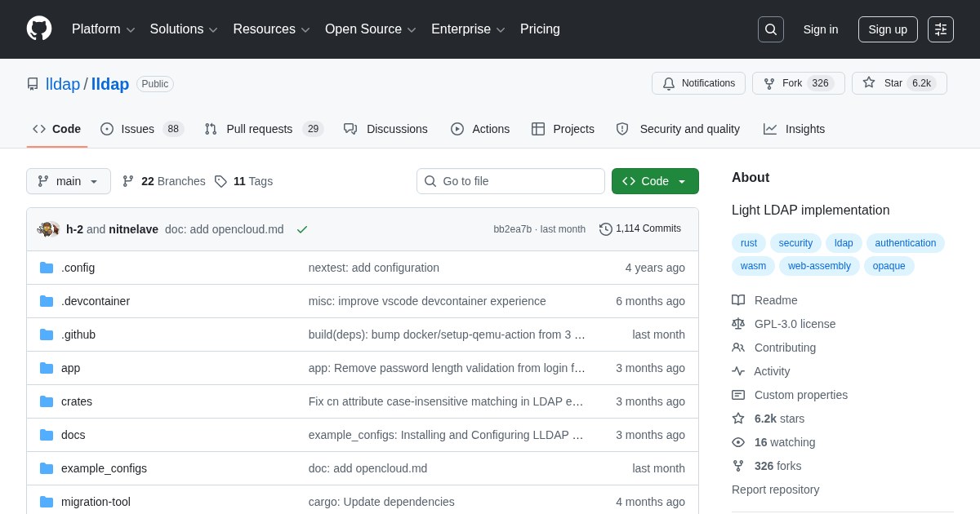Click the opaque topic tag
Screen dimensions: 980x514
889,266
